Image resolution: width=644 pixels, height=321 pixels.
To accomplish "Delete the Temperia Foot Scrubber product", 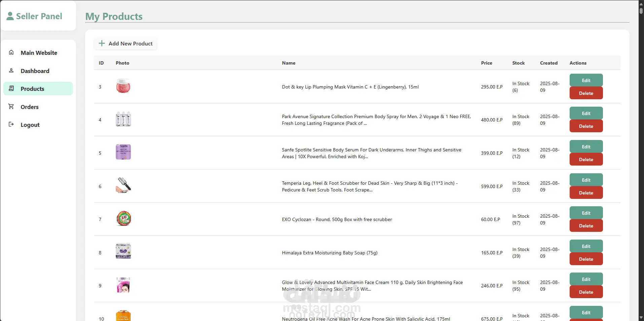I will (x=586, y=193).
